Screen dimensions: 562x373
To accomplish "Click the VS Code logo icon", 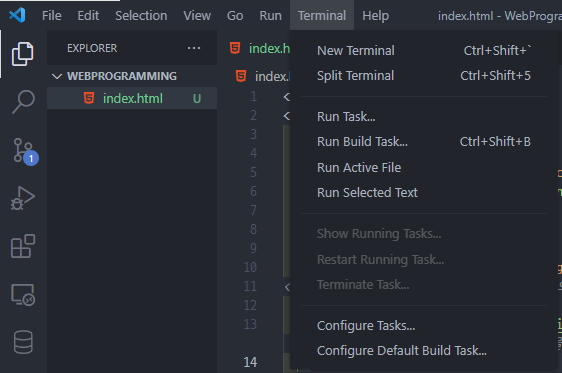I will point(17,15).
